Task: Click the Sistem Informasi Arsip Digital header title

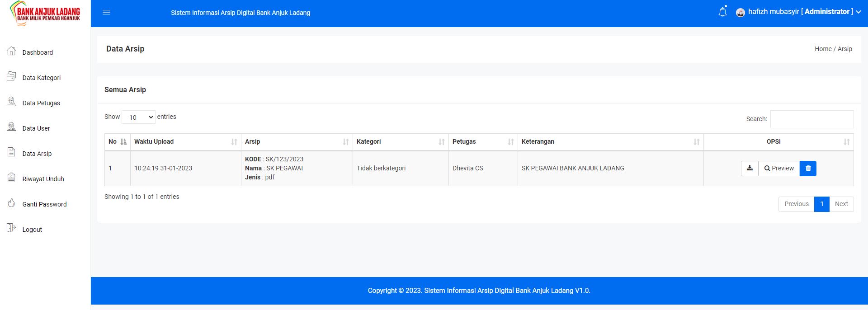Action: (241, 13)
